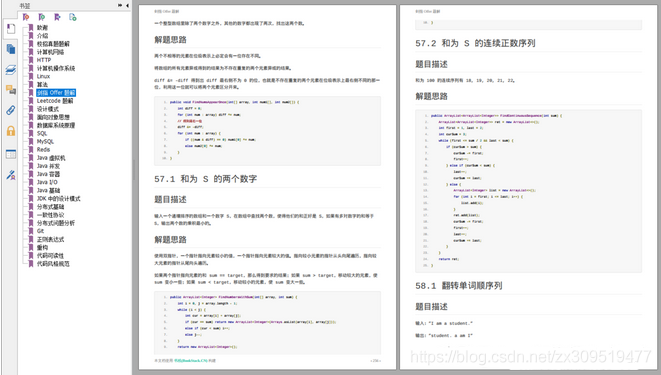661x375 pixels.
Task: Open the 计算机操作系统 bookmark
Action: [x=56, y=68]
